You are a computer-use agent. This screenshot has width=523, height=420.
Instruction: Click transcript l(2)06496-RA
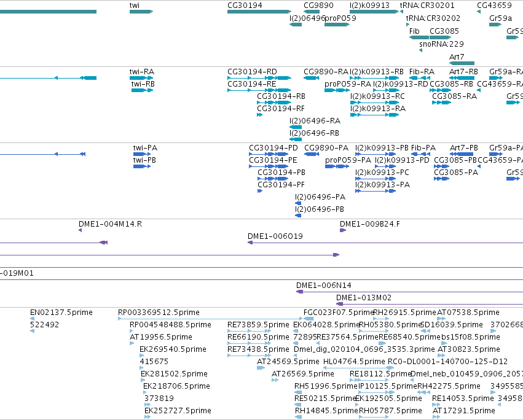315,121
